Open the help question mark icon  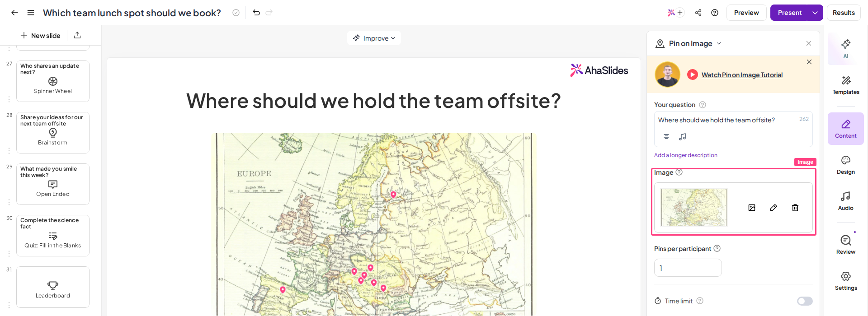(x=715, y=13)
